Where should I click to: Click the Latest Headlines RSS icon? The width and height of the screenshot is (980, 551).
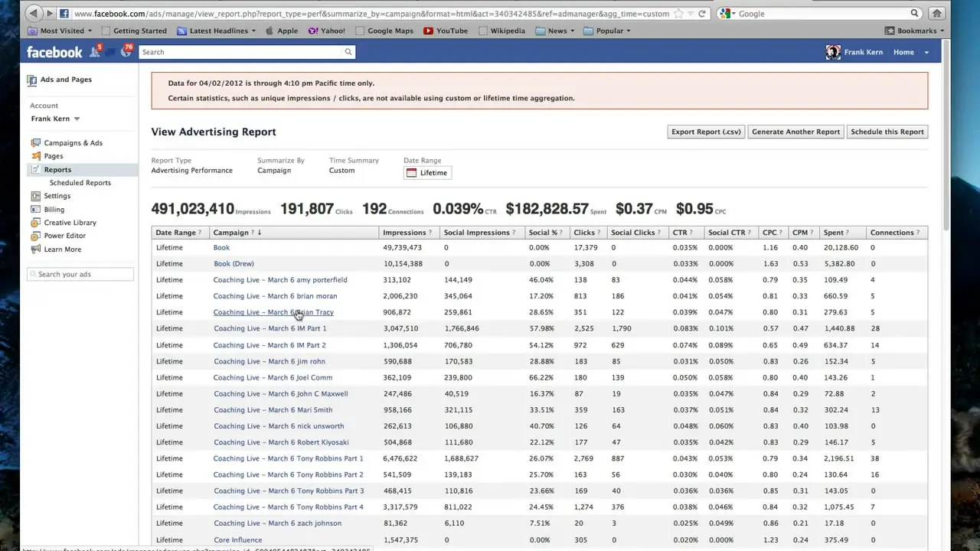pos(181,31)
